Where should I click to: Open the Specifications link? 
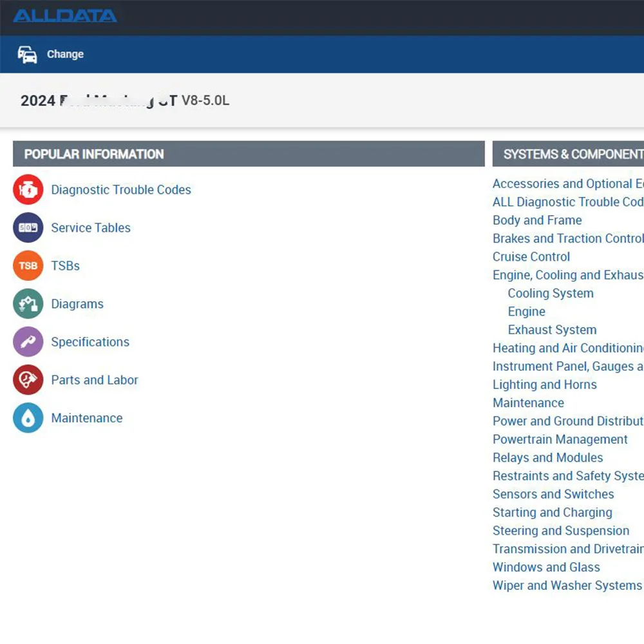(90, 342)
